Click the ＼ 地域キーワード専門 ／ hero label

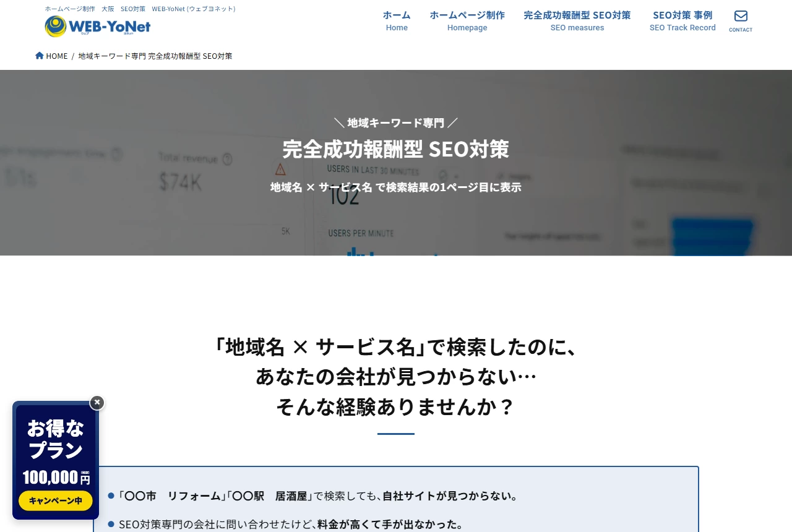(x=396, y=122)
